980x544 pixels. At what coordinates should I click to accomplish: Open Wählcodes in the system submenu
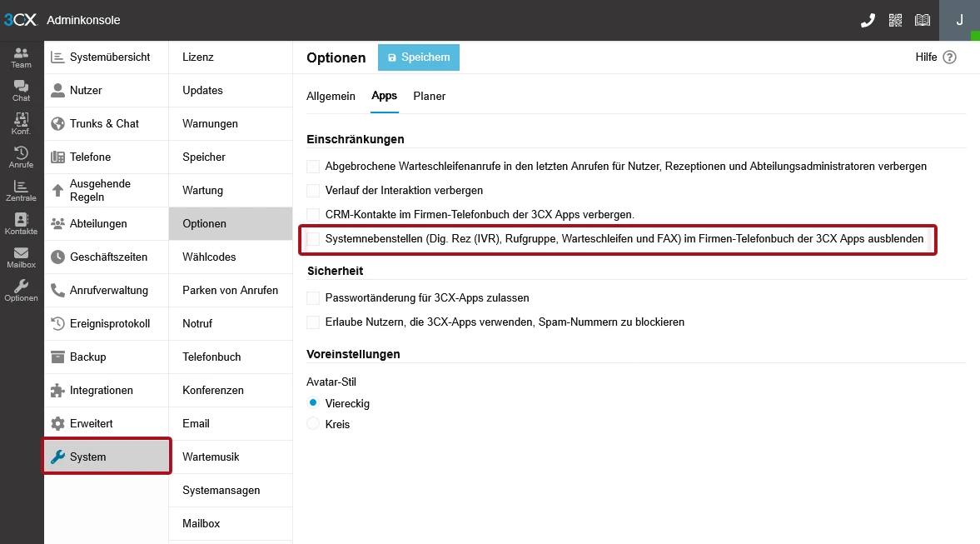coord(209,257)
